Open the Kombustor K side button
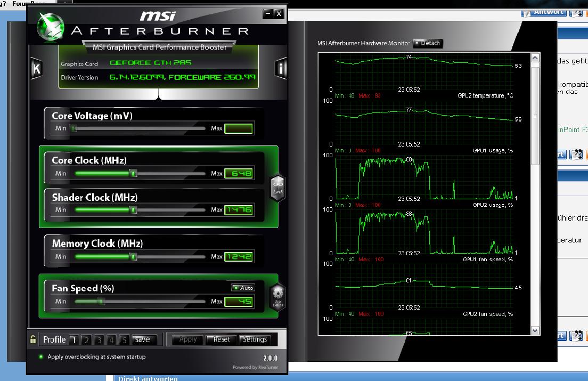Screen dimensions: 588x381 pyautogui.click(x=36, y=68)
